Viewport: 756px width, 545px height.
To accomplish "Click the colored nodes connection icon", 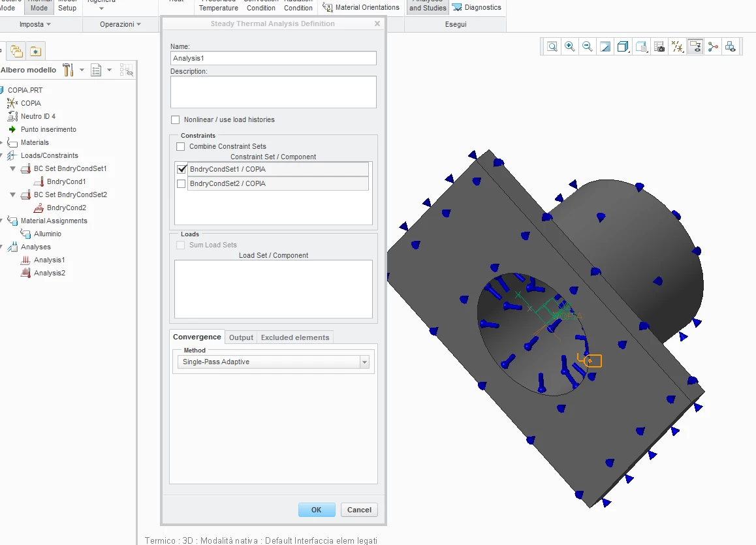I will click(x=713, y=47).
